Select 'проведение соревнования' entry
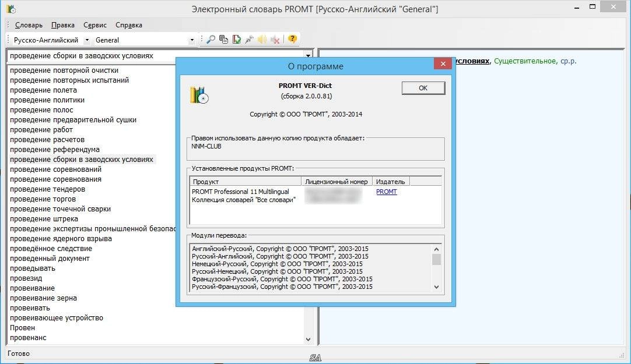Viewport: 631px width, 364px height. pos(55,179)
